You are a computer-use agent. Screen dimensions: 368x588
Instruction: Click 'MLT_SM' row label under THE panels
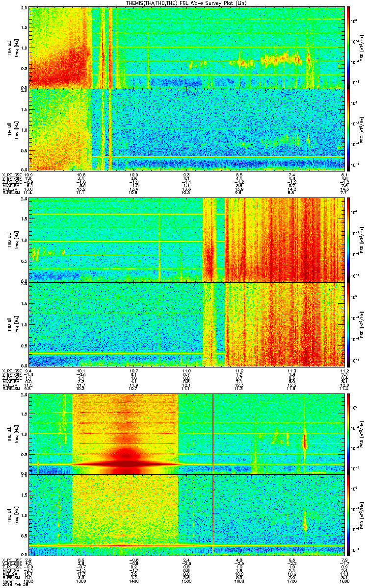[x=9, y=574]
